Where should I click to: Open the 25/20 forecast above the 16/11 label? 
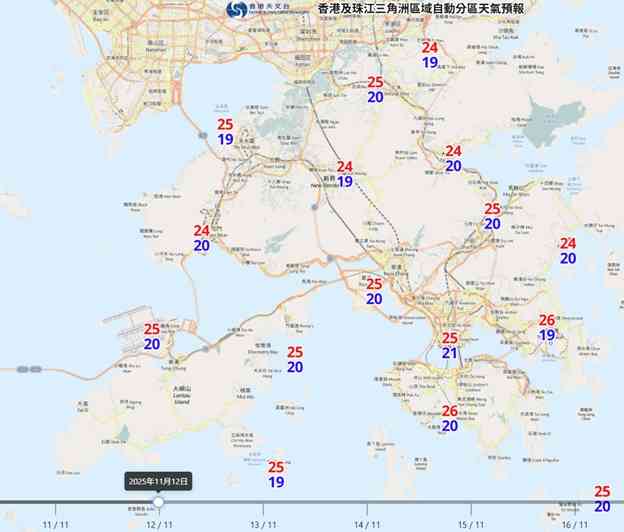(602, 499)
